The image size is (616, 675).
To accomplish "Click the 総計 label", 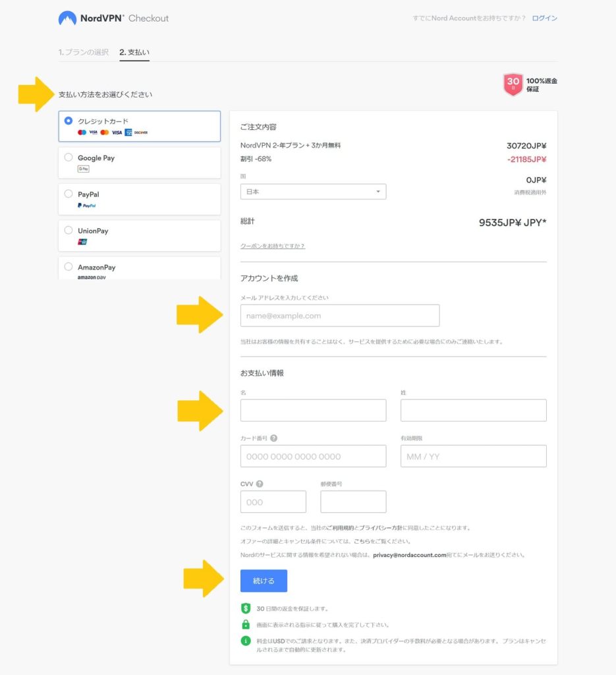I will pos(247,221).
